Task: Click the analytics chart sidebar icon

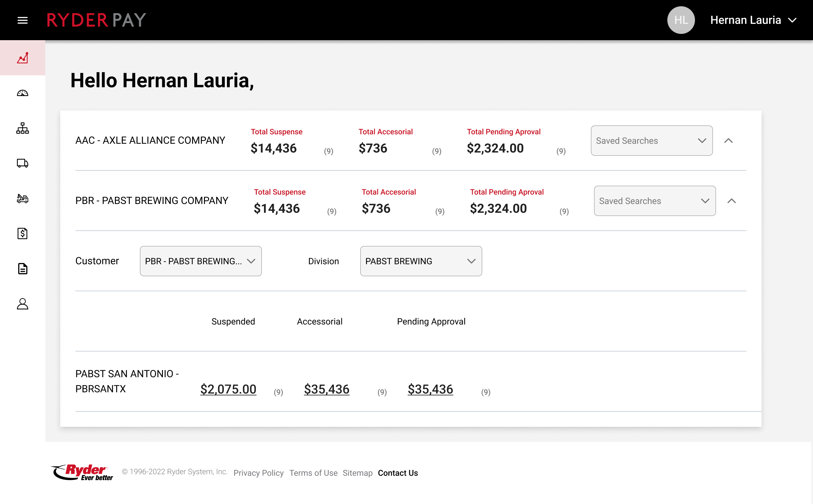Action: (22, 58)
